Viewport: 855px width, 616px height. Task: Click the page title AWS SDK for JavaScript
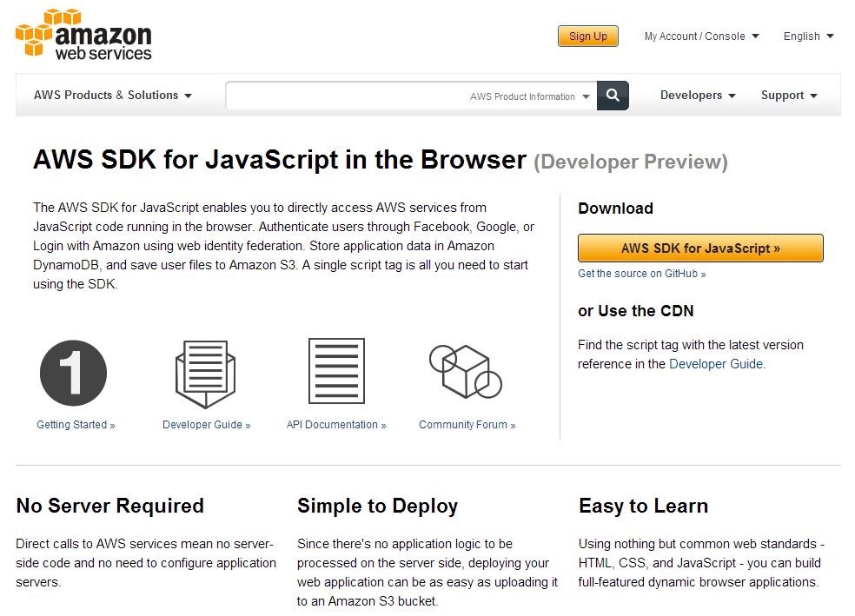tap(280, 160)
